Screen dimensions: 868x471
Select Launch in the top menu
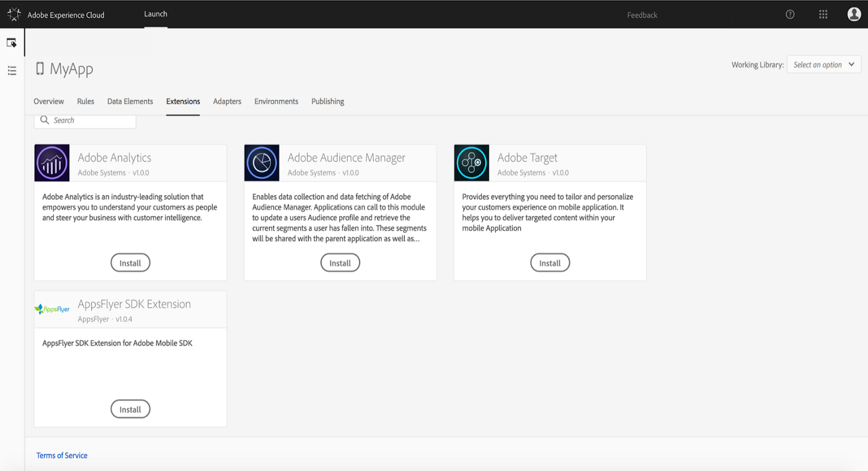tap(156, 14)
